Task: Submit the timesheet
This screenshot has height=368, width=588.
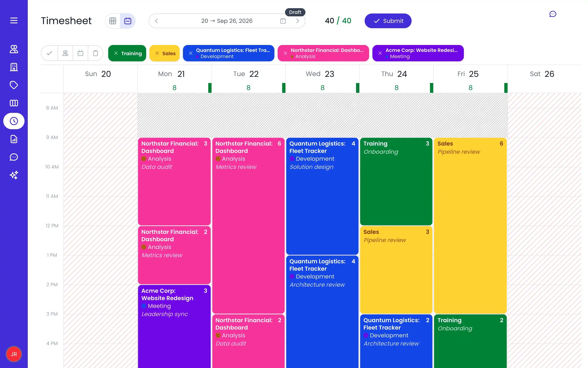Action: point(388,21)
